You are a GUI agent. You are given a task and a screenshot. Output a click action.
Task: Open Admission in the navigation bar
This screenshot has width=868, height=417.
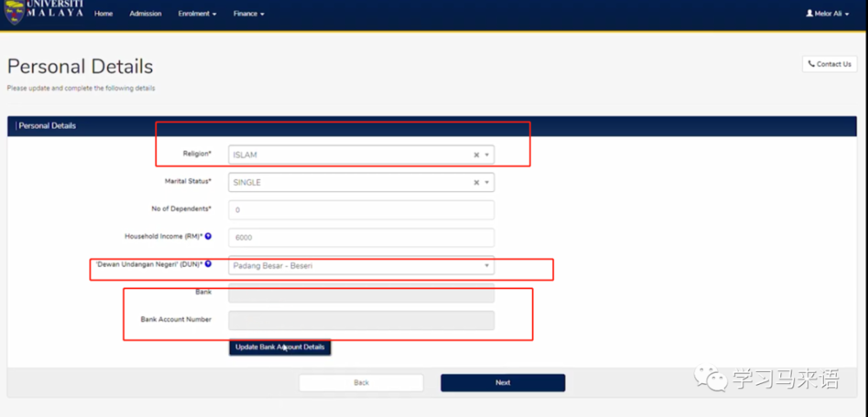tap(145, 14)
